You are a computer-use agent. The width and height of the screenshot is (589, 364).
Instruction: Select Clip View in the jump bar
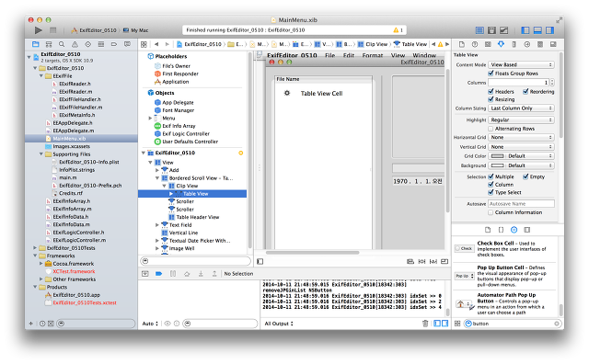pos(373,44)
